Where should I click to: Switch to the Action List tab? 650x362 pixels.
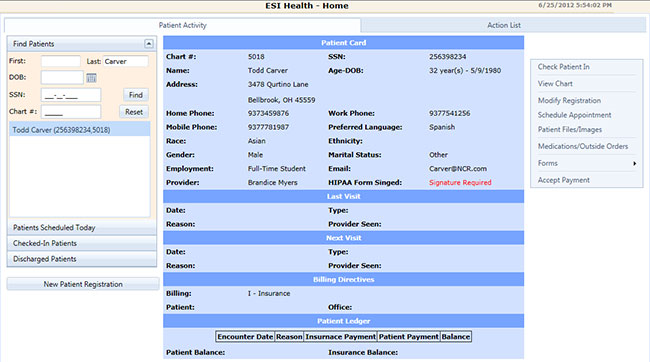tap(504, 25)
